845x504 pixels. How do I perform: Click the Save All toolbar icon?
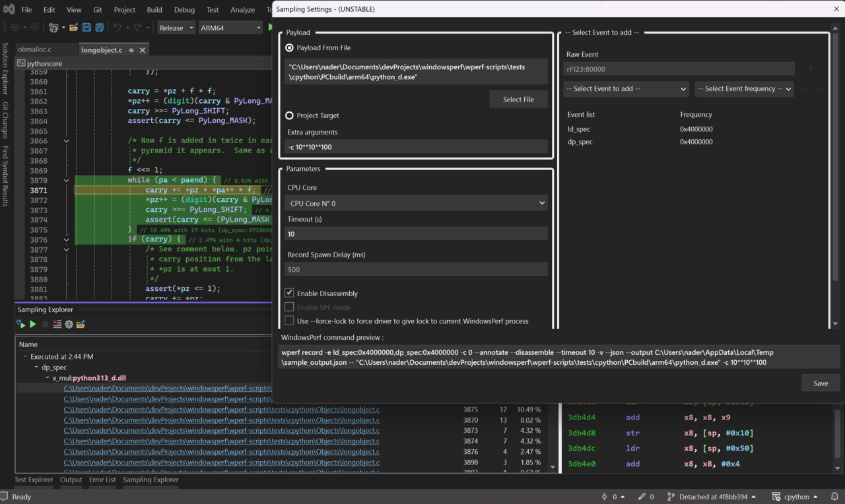click(99, 28)
